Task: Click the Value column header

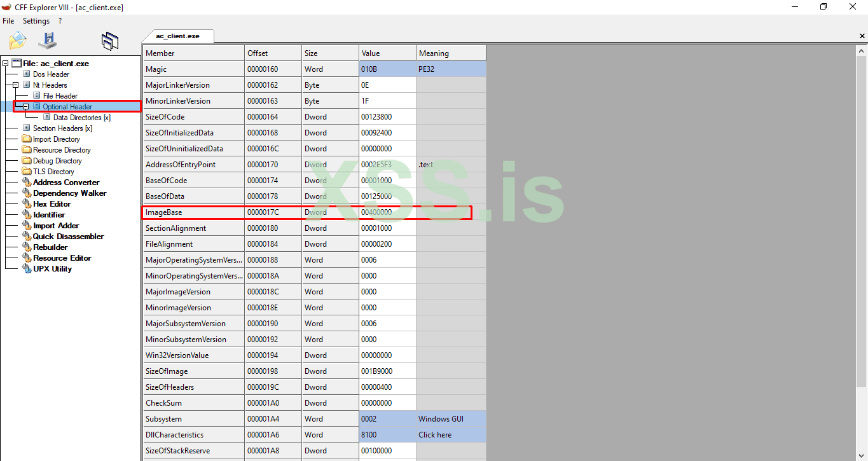Action: 388,53
